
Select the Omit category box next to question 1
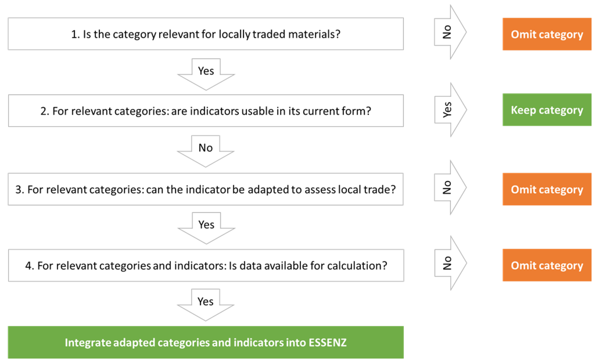547,34
